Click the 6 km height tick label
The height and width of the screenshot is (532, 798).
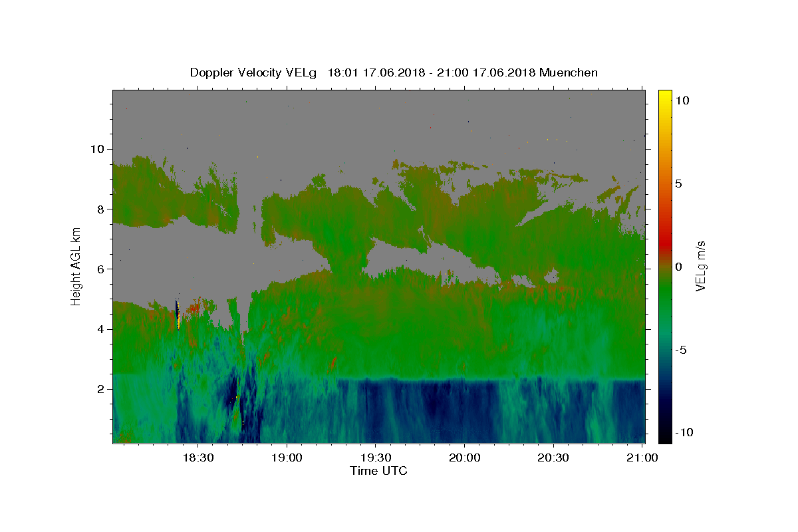(101, 269)
